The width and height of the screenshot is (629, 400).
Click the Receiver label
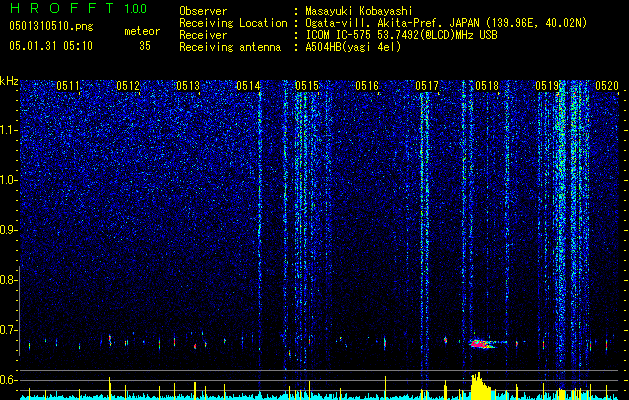point(203,35)
